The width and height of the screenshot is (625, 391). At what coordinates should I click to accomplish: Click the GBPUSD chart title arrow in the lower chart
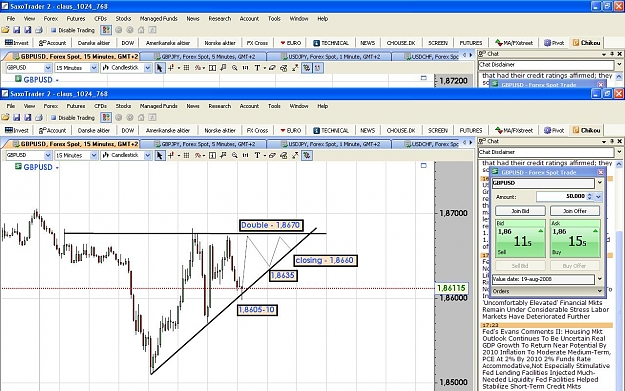[x=57, y=168]
